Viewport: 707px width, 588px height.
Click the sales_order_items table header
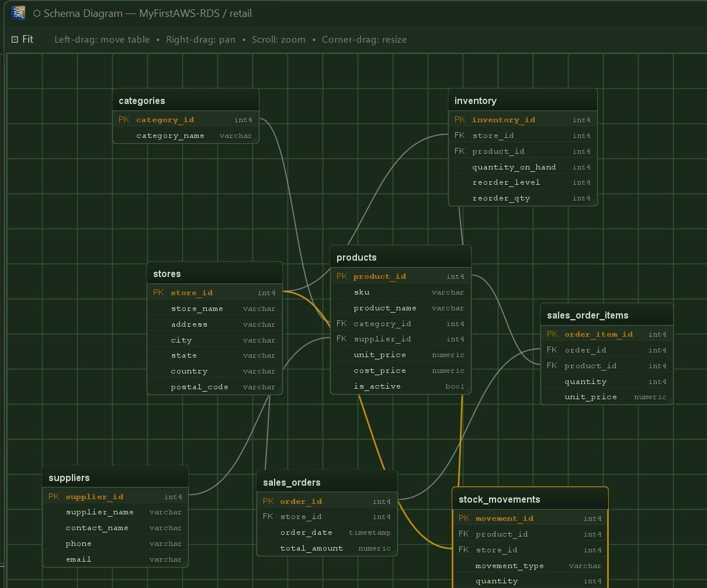607,315
